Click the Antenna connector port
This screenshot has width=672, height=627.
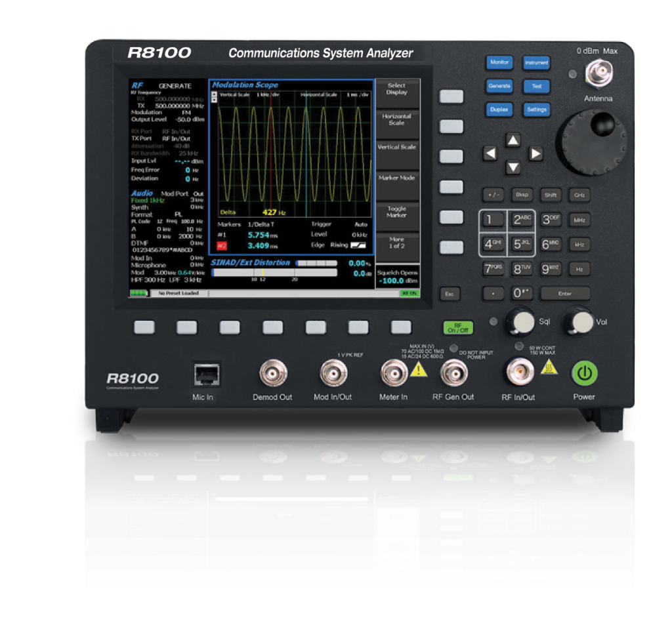[x=599, y=73]
